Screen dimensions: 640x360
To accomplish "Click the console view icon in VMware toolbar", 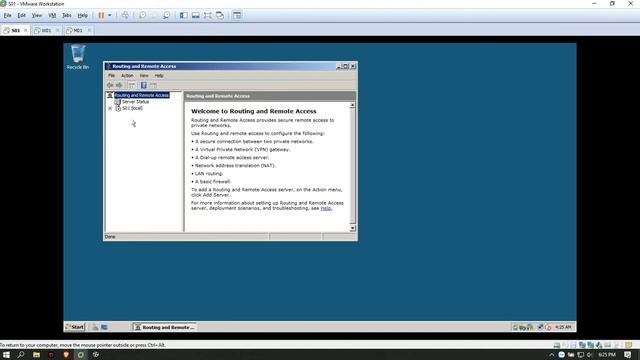I will tap(237, 15).
